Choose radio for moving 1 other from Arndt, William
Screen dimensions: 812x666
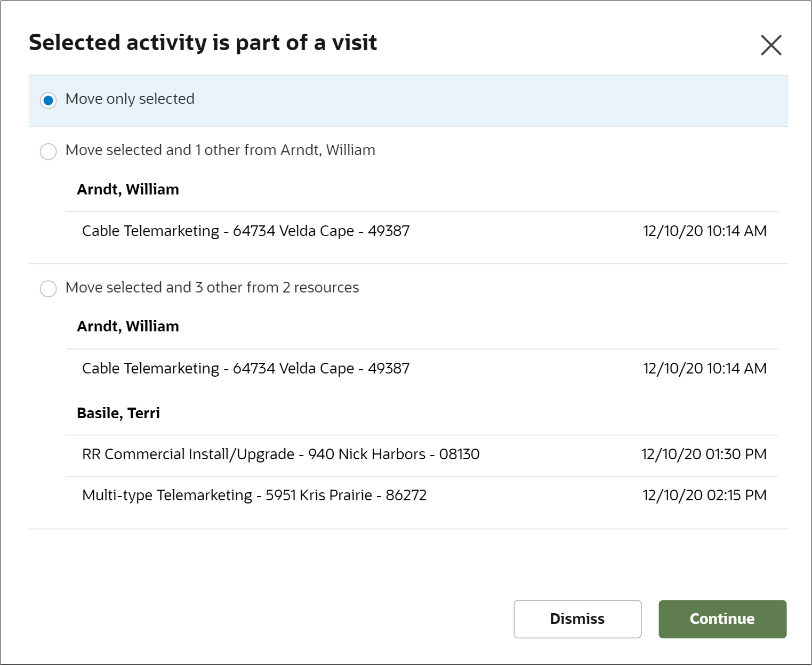point(49,151)
